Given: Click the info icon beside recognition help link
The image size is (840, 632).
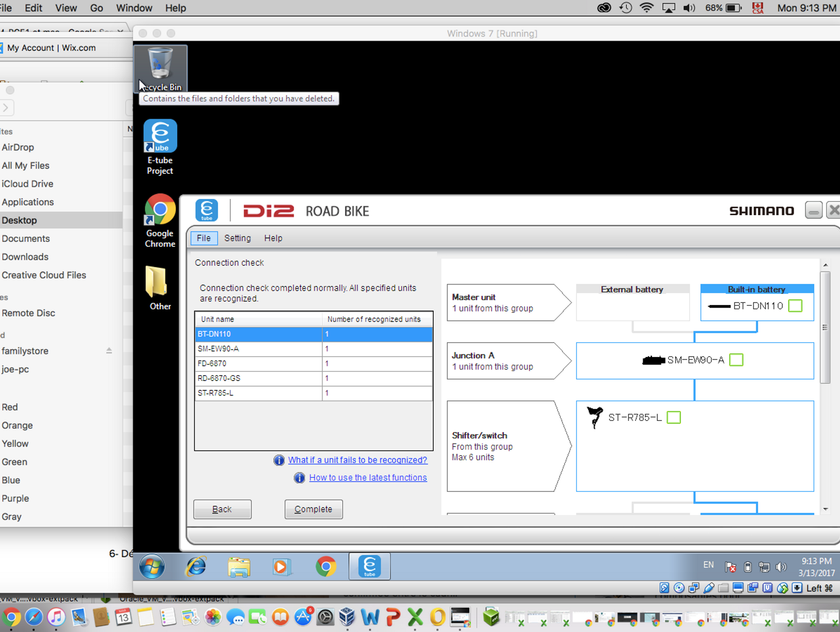Looking at the screenshot, I should coord(279,460).
